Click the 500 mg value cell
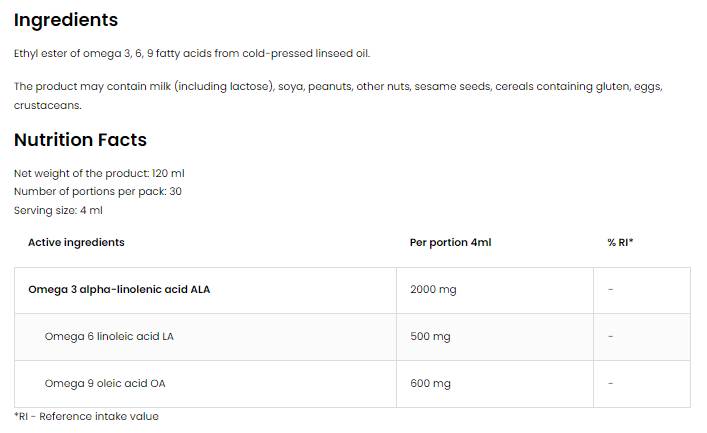Screen dimensions: 707x433 (x=430, y=337)
